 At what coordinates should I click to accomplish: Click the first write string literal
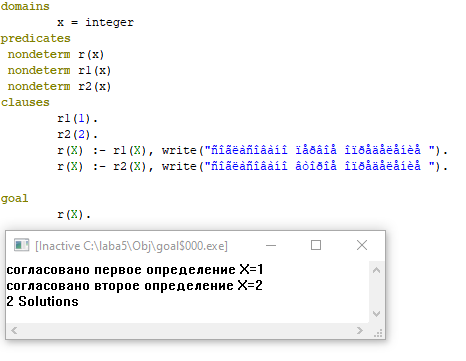click(320, 150)
